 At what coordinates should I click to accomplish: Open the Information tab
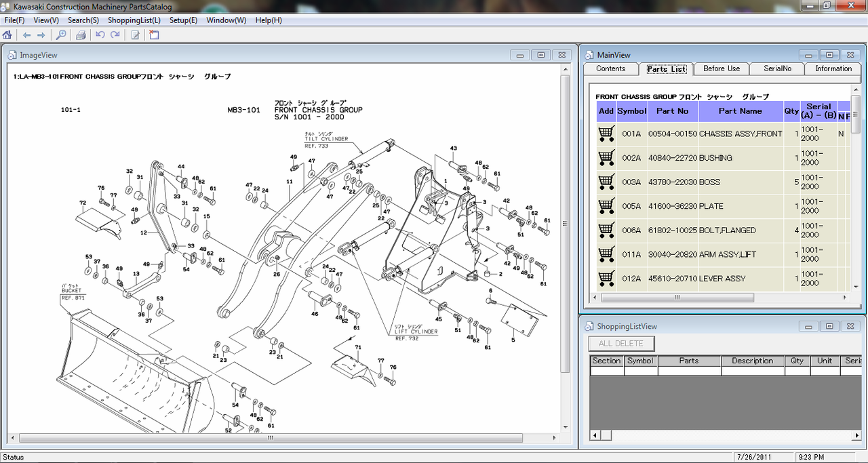(x=833, y=68)
